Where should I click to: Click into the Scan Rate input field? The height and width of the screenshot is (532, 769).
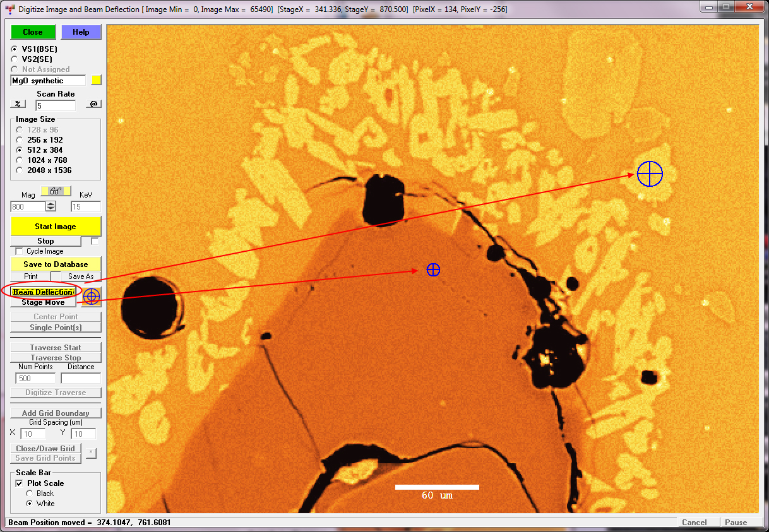56,106
